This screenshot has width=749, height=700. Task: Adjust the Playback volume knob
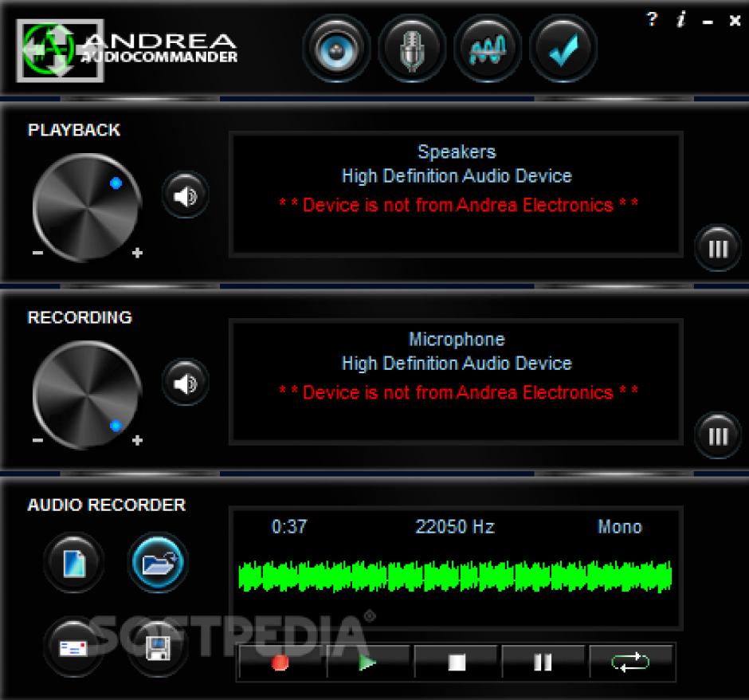point(87,207)
